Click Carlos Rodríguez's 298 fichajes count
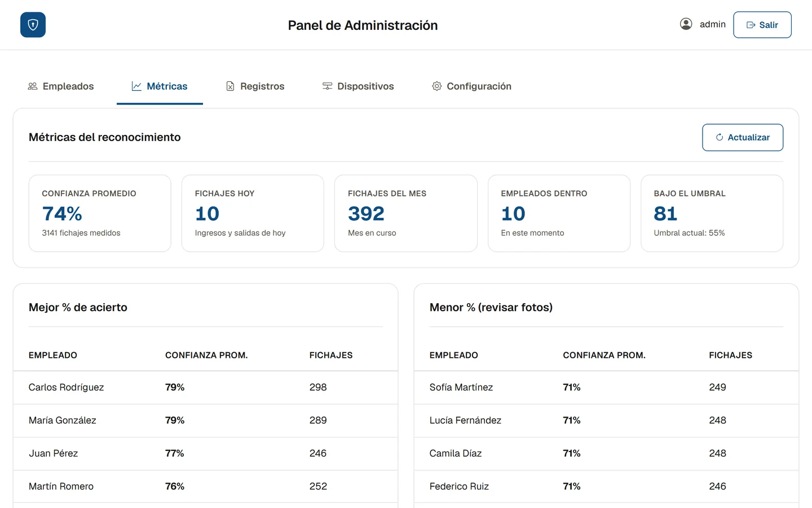812x508 pixels. [318, 387]
